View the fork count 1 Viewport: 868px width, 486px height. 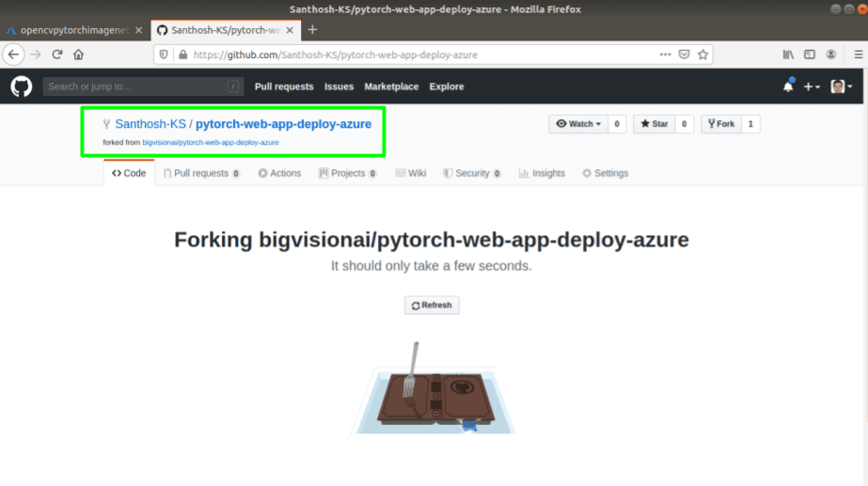(x=750, y=124)
